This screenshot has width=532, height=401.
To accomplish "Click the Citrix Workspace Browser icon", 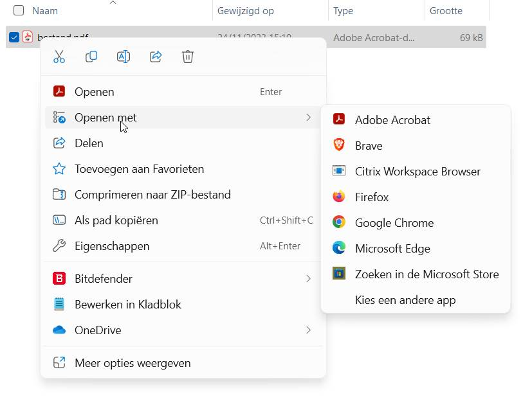I will 339,170.
